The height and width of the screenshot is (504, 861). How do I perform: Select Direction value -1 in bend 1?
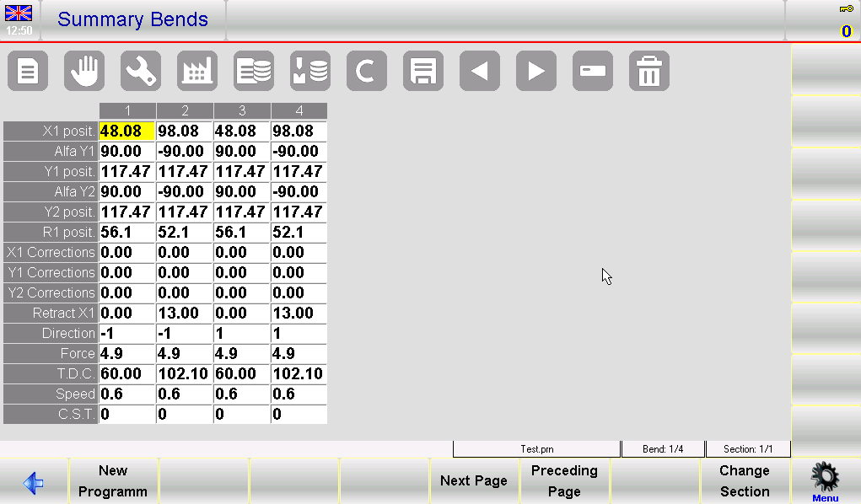126,334
